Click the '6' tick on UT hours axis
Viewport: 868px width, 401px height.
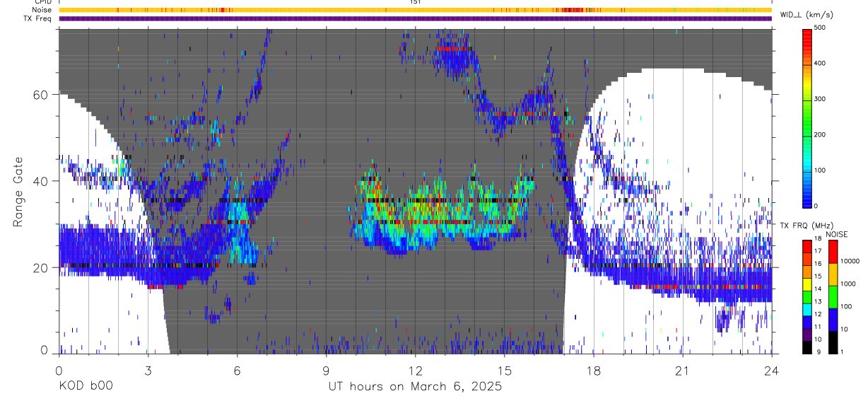pyautogui.click(x=237, y=371)
